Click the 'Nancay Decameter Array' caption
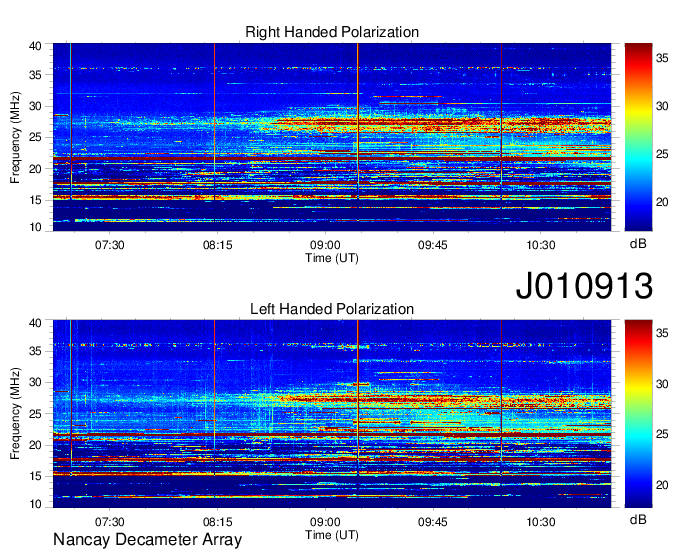The width and height of the screenshot is (680, 552). (x=147, y=540)
